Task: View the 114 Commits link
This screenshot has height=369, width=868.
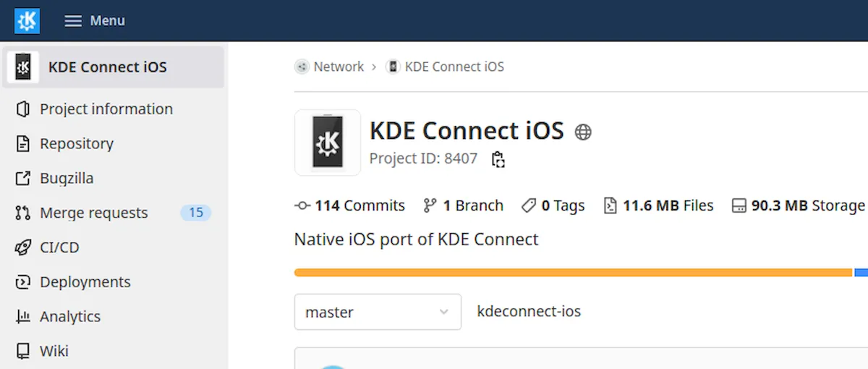Action: click(349, 205)
